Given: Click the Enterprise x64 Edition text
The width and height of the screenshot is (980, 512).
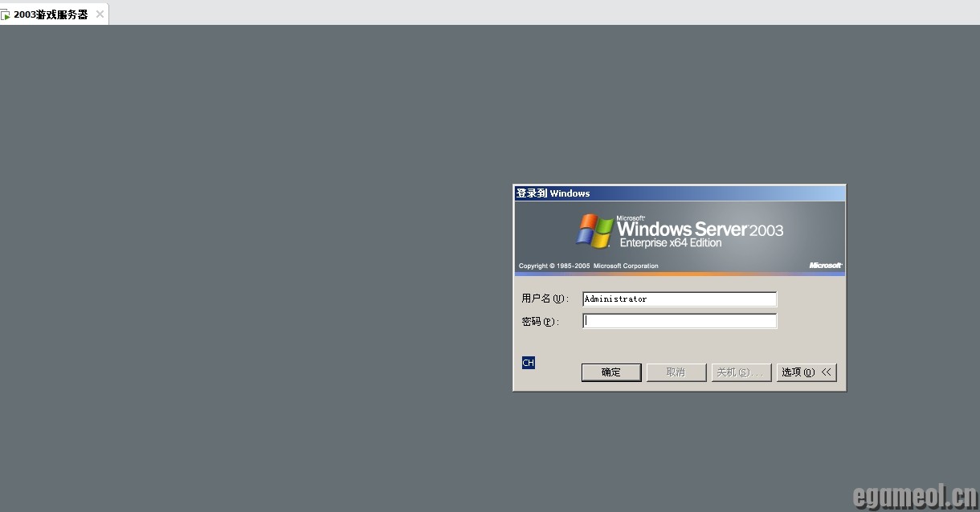Looking at the screenshot, I should [671, 243].
